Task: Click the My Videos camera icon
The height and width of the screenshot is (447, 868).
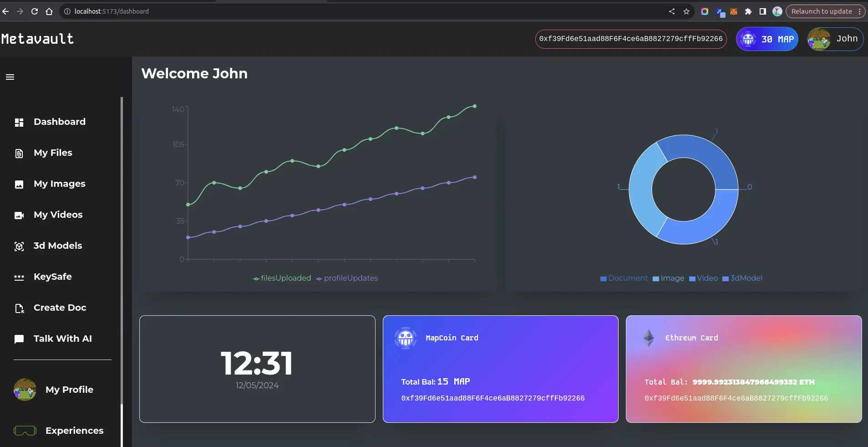Action: [x=19, y=216]
